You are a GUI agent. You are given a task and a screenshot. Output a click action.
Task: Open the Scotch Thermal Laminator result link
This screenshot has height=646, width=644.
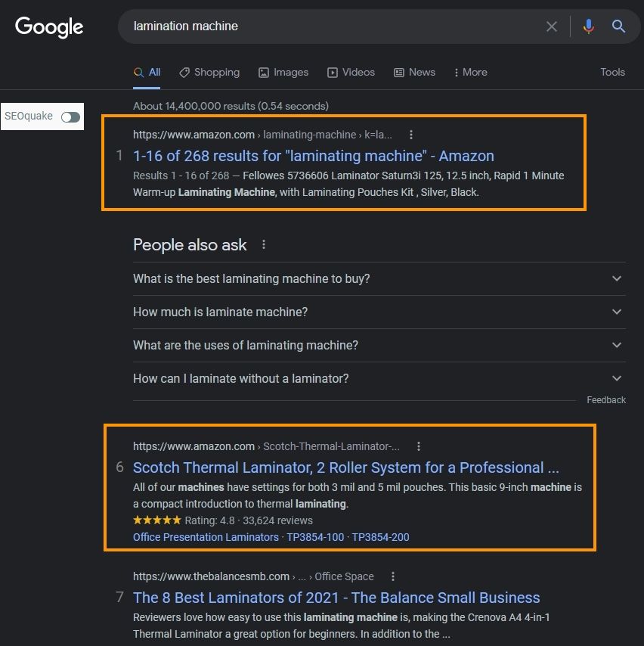346,467
